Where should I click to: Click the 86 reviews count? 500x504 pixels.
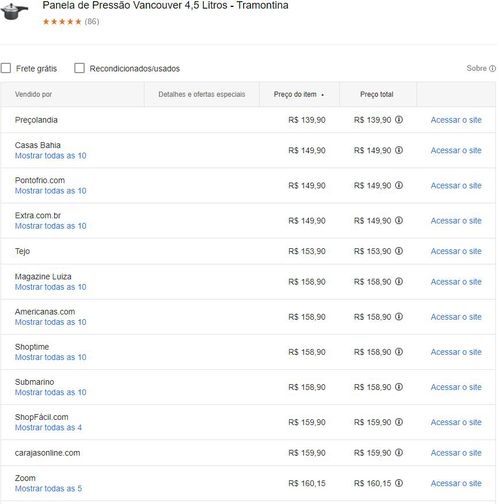point(92,22)
